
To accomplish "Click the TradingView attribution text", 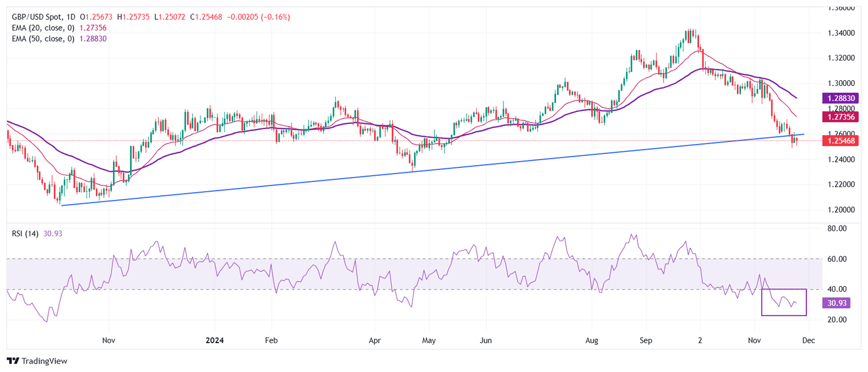I will click(x=45, y=361).
